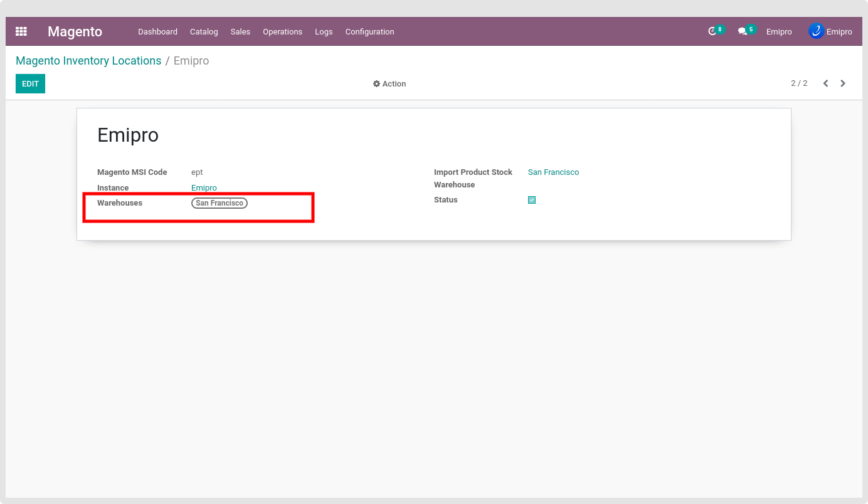Click the Emipro user avatar icon
This screenshot has width=868, height=504.
point(816,31)
